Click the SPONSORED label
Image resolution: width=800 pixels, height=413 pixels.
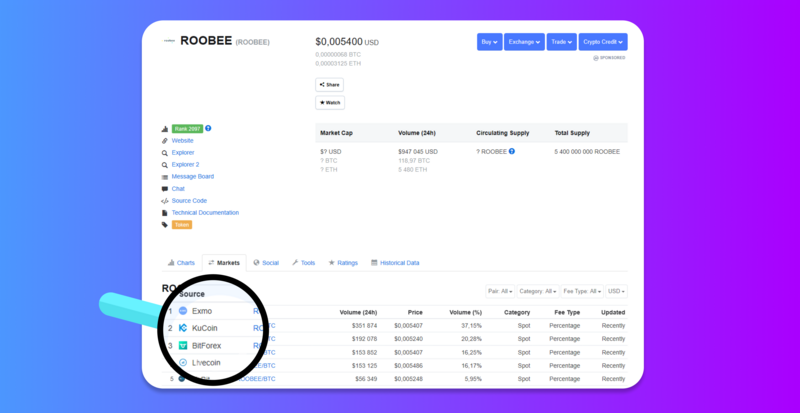click(x=609, y=58)
